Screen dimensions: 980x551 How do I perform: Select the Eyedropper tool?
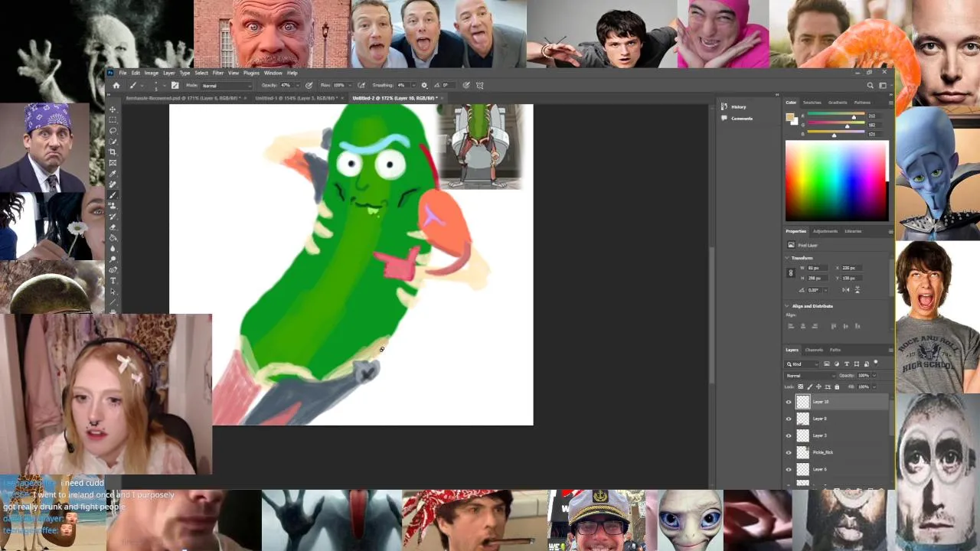coord(113,173)
